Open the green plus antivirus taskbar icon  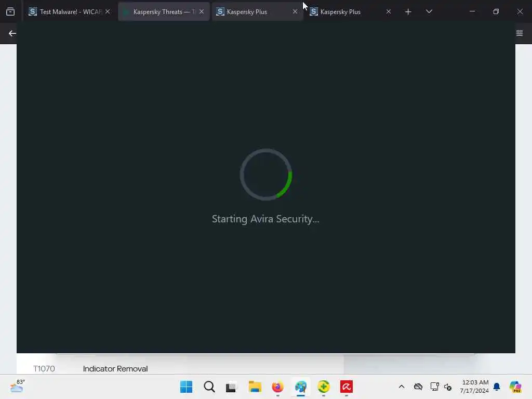[x=323, y=387]
